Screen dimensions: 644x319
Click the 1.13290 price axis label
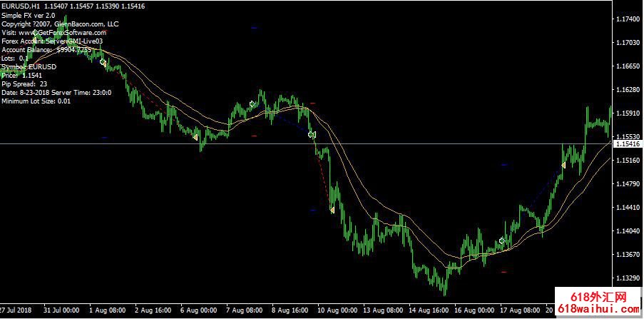[x=628, y=278]
